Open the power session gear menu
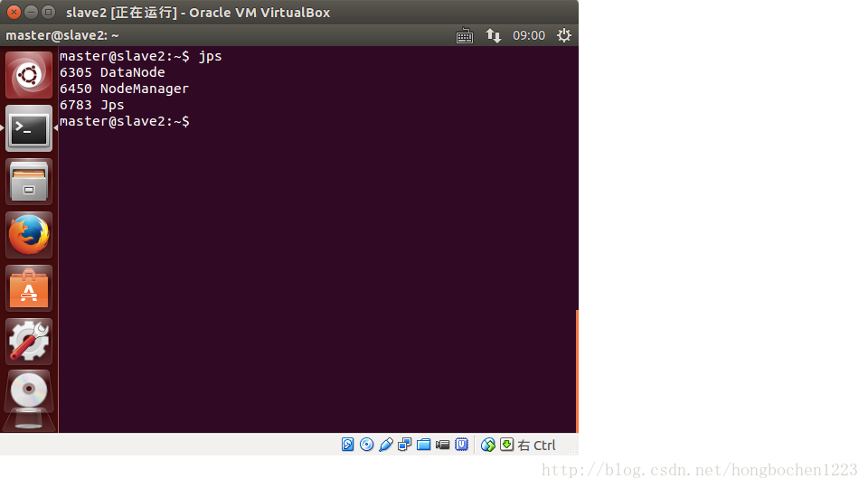Image resolution: width=868 pixels, height=488 pixels. click(x=564, y=35)
